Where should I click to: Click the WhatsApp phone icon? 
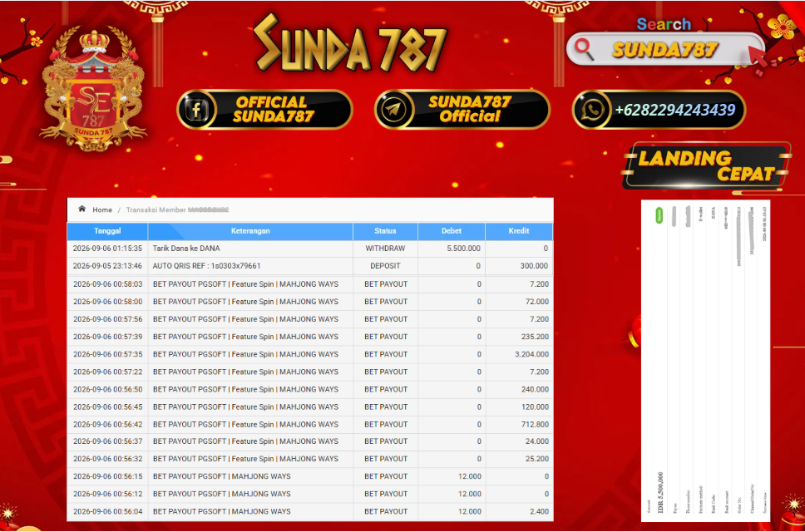click(592, 110)
